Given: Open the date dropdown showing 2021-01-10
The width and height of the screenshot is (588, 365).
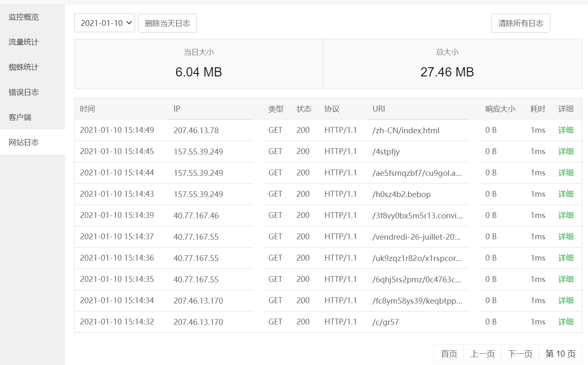Looking at the screenshot, I should 104,23.
